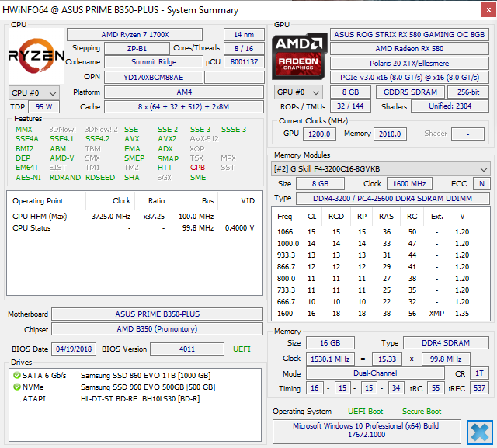The image size is (497, 448).
Task: Click the memory clock 1530.1 MHz field
Action: [330, 359]
